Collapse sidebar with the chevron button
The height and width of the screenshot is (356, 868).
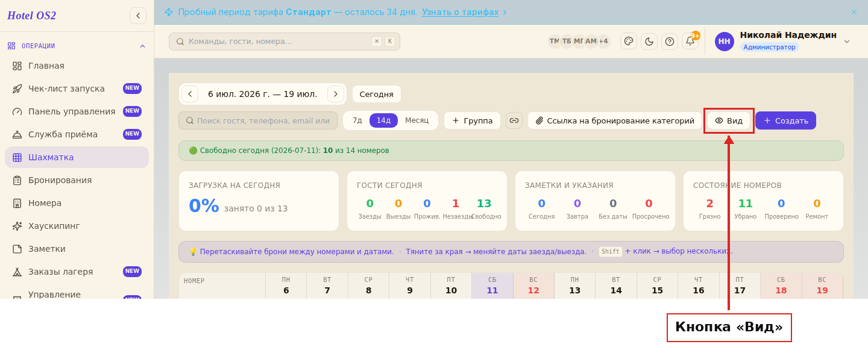pyautogui.click(x=138, y=16)
